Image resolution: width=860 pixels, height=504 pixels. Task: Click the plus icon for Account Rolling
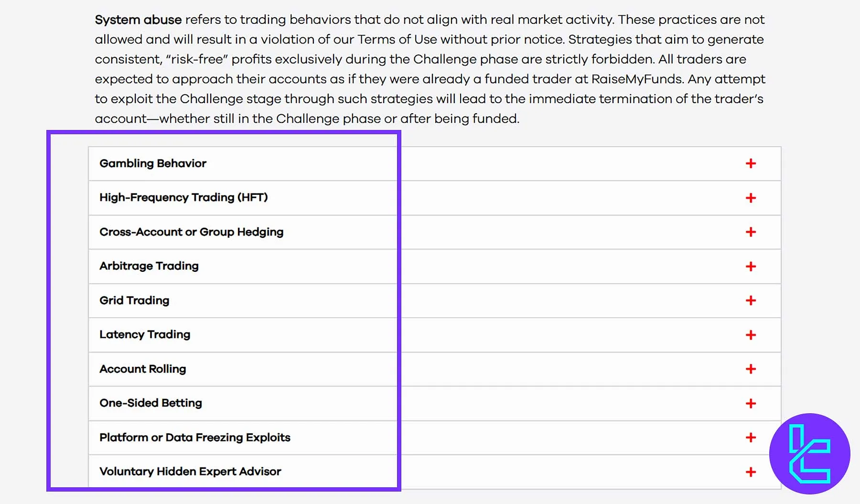click(x=751, y=369)
